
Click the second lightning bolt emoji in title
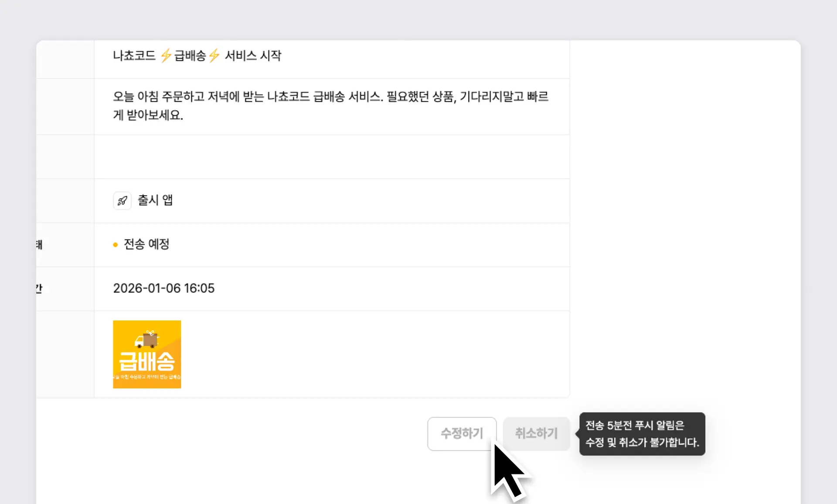(x=214, y=55)
